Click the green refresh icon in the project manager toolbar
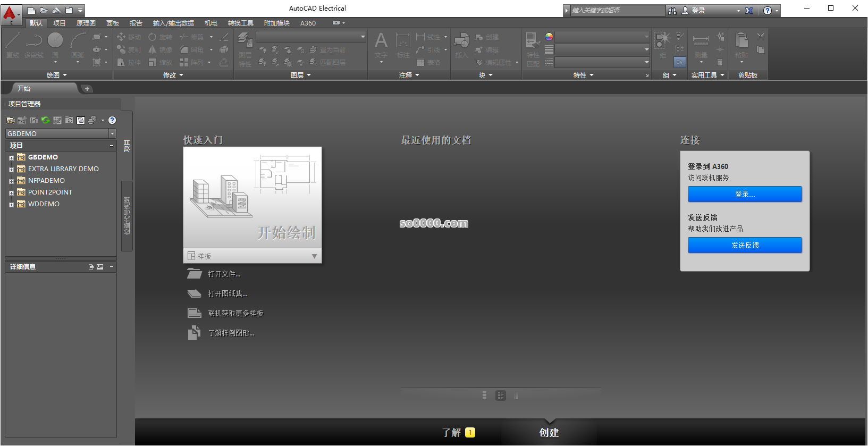This screenshot has height=446, width=868. click(45, 120)
